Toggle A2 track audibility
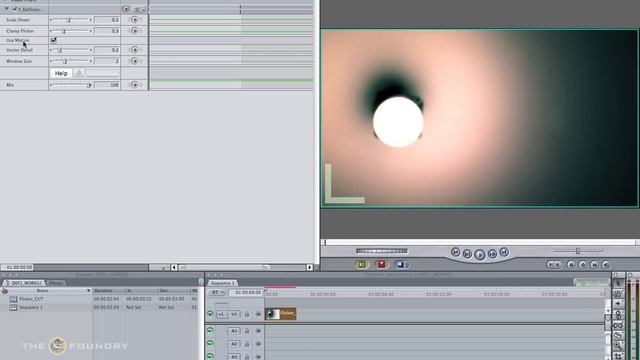 (x=210, y=344)
